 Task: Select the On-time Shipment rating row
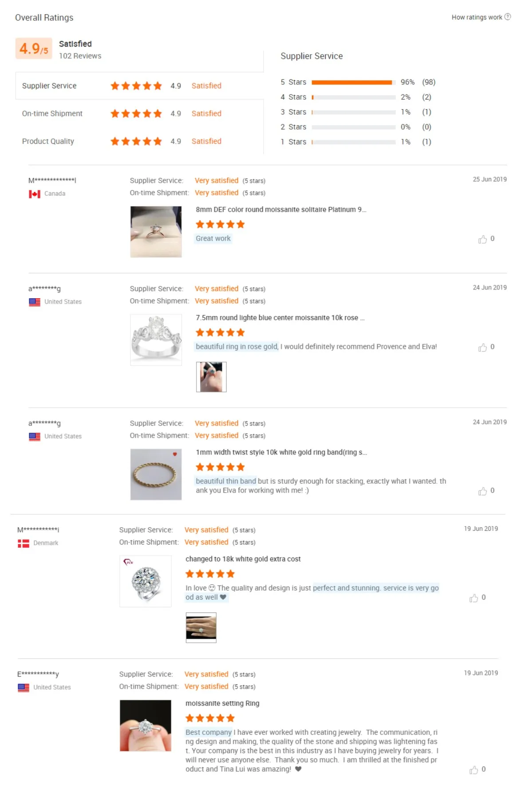click(139, 114)
